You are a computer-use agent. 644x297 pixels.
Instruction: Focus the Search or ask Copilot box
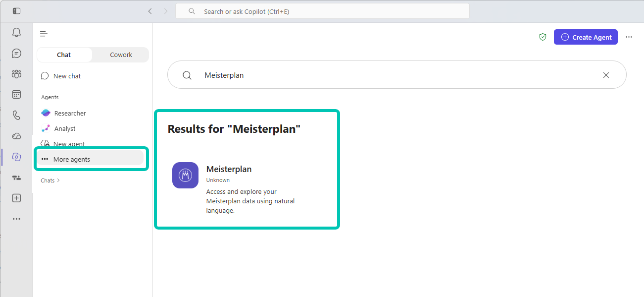[322, 11]
